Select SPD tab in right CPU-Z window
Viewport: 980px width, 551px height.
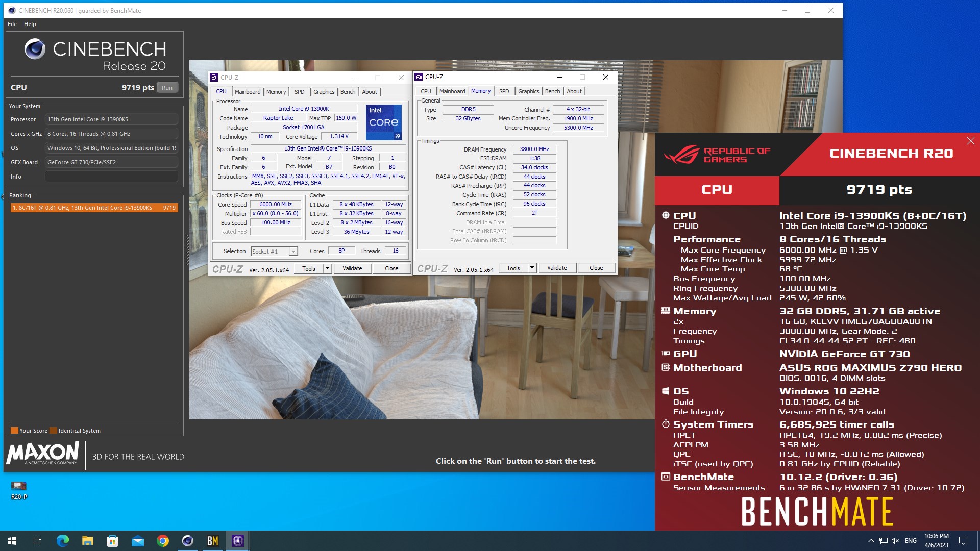pyautogui.click(x=504, y=91)
